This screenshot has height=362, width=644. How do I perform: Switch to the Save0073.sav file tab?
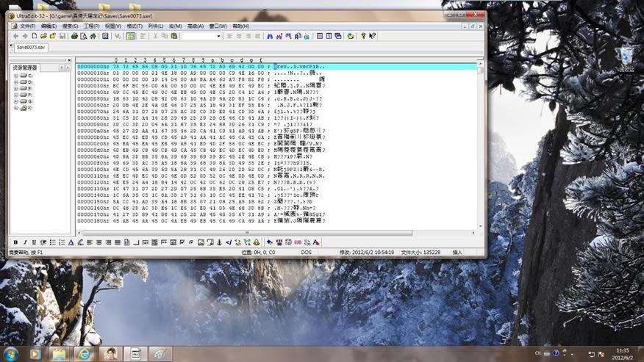pyautogui.click(x=31, y=47)
